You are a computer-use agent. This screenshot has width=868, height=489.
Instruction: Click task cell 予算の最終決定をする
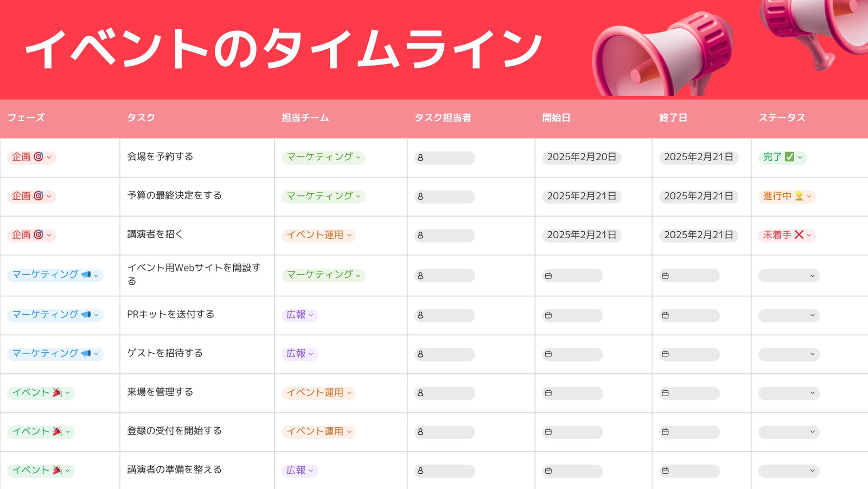(174, 195)
